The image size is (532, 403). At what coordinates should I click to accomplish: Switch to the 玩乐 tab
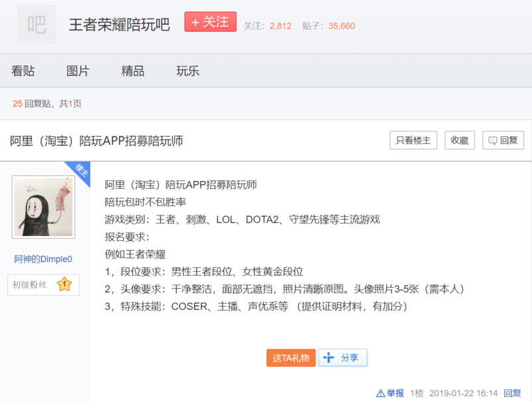188,70
